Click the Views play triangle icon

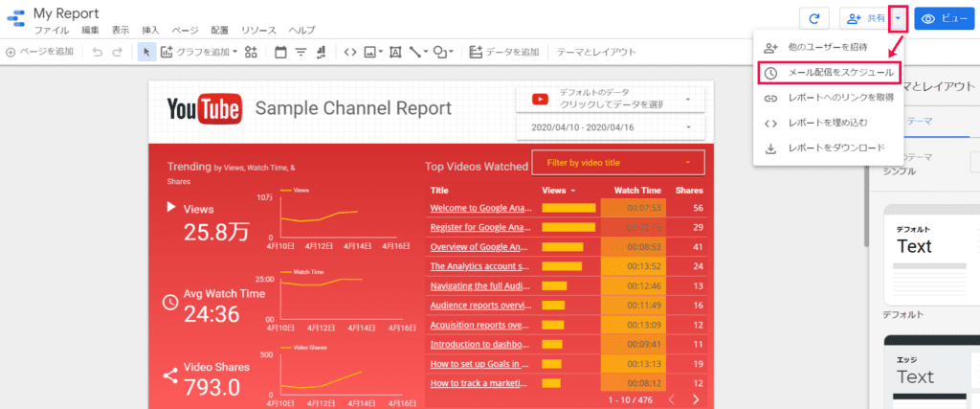(x=170, y=207)
